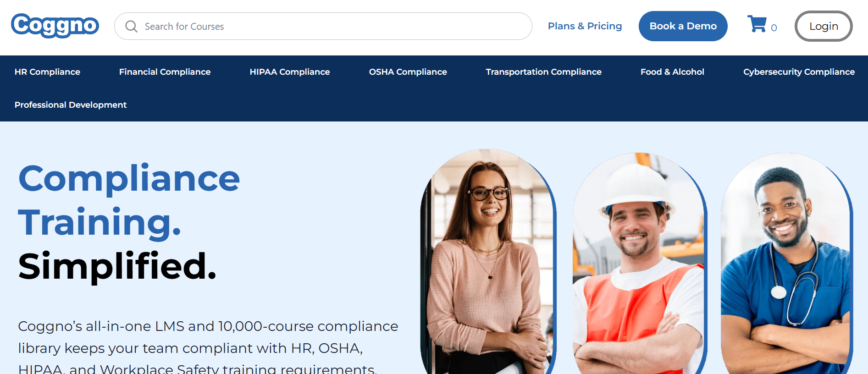Select Transportation Compliance category
868x374 pixels.
(x=543, y=72)
